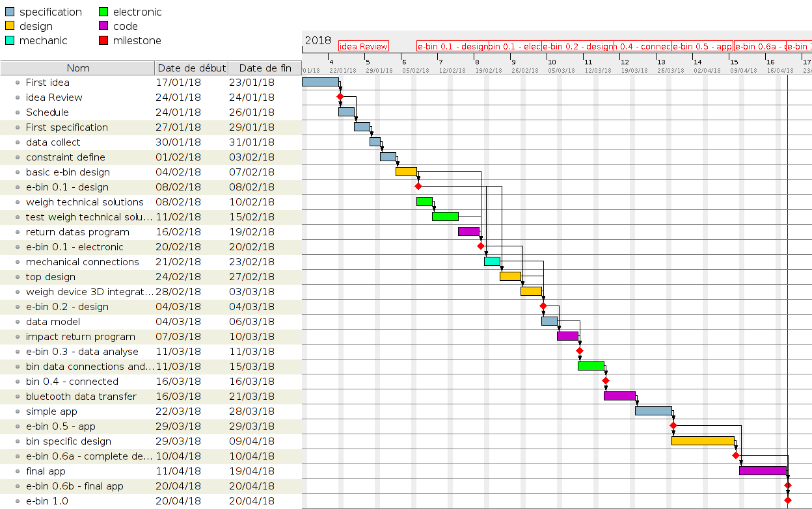Sort by the Date de début column header

click(x=192, y=68)
